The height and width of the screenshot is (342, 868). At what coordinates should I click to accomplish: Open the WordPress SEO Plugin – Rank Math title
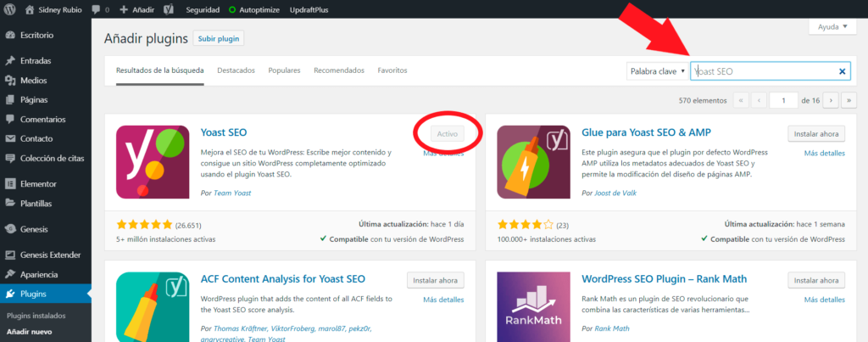click(x=665, y=279)
